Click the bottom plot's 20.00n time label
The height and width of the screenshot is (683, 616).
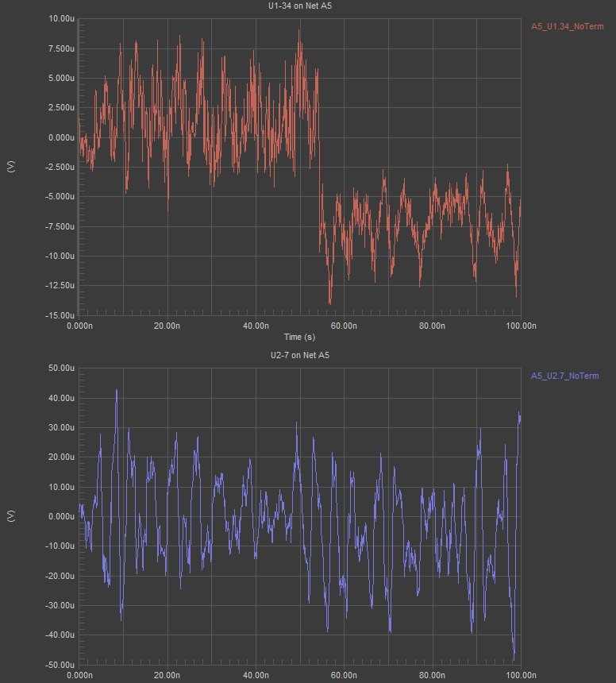(x=167, y=675)
